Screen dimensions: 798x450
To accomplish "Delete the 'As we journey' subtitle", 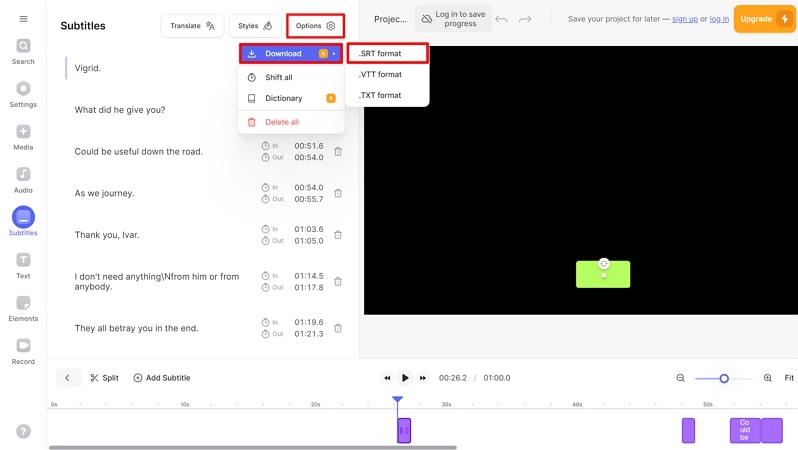I will (x=338, y=193).
